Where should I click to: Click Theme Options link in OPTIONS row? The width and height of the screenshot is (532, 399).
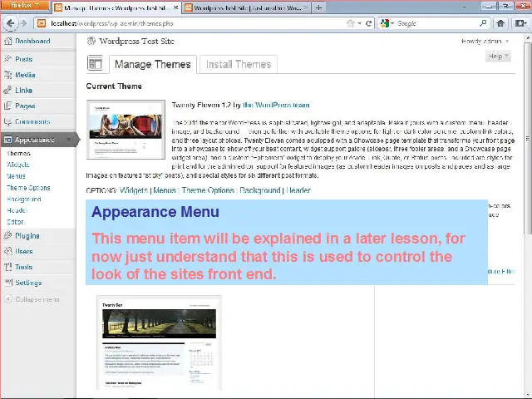coord(208,190)
